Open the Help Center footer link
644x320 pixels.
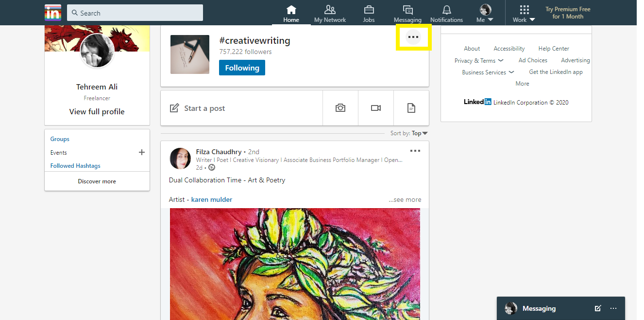click(x=554, y=49)
